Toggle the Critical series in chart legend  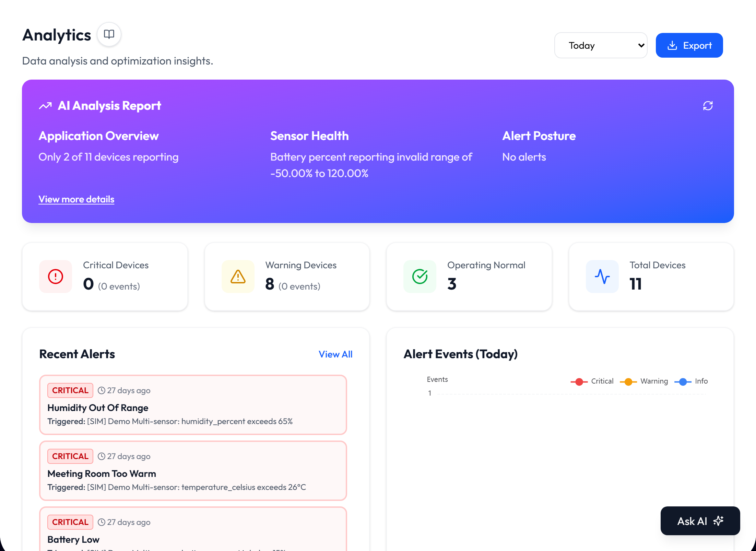(x=592, y=382)
